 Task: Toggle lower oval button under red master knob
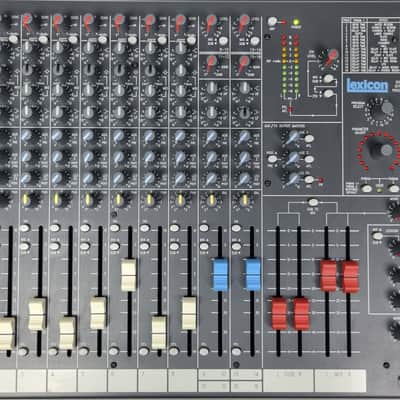pos(328,94)
